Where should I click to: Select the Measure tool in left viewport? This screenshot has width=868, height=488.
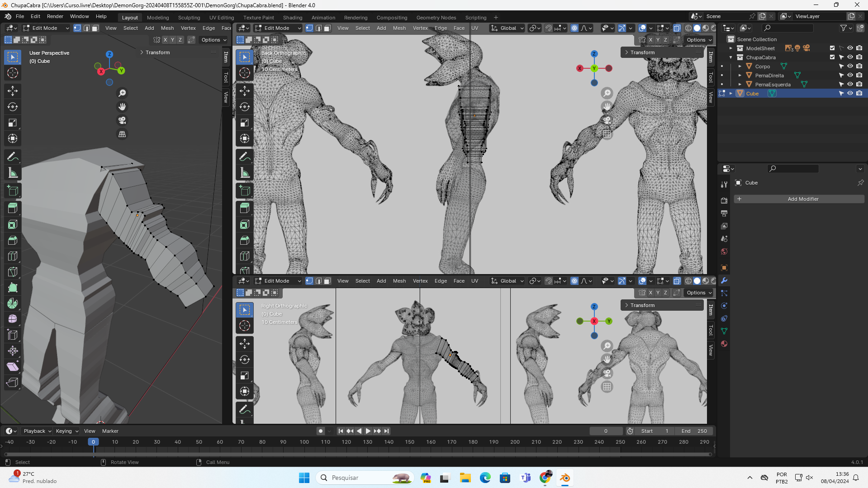[x=13, y=173]
